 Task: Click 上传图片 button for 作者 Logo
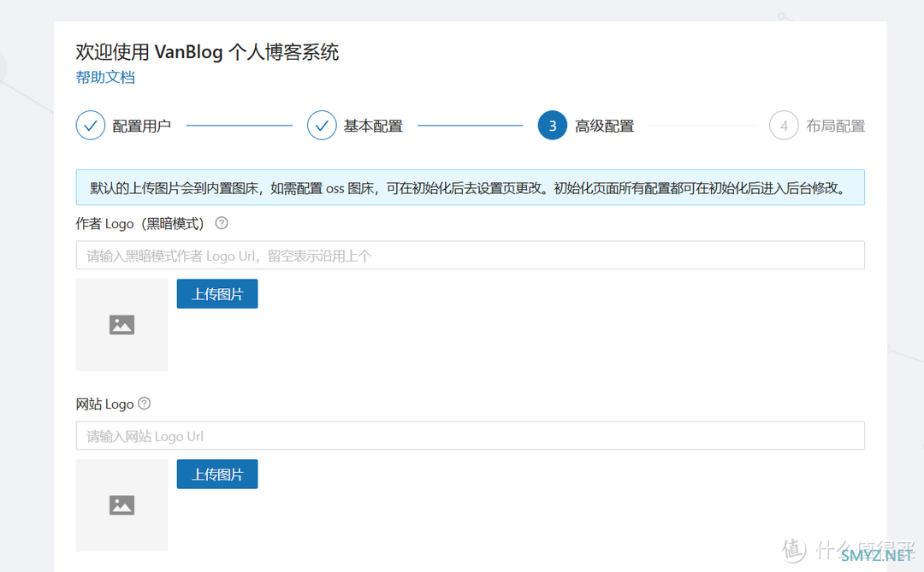point(217,293)
